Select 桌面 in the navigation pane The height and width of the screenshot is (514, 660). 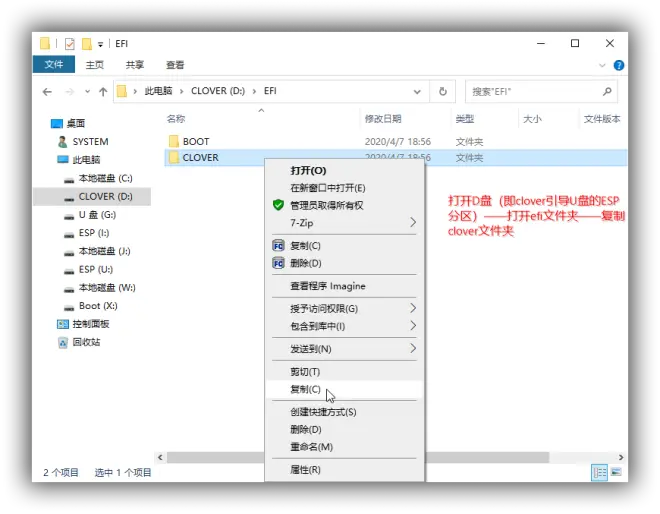76,123
